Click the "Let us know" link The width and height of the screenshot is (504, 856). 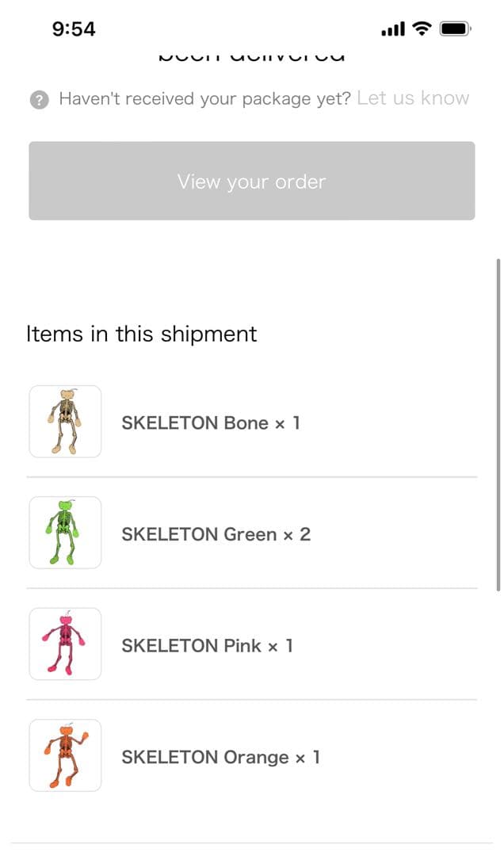click(413, 98)
